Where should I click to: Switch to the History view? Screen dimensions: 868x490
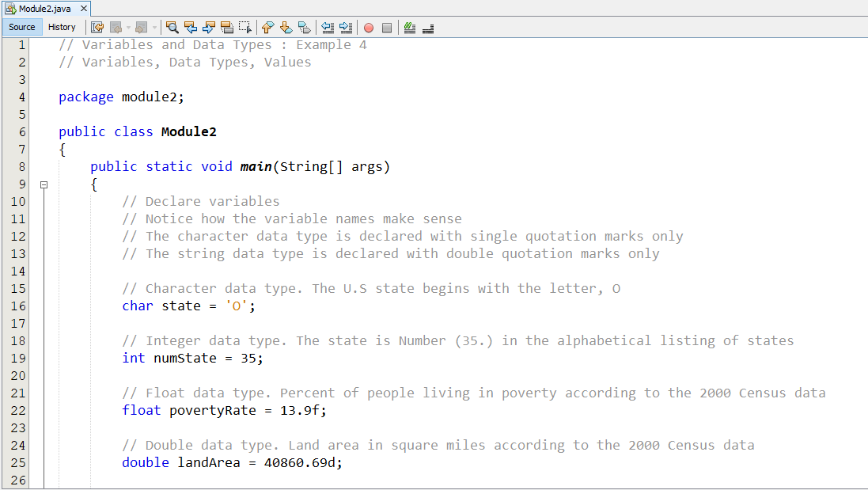point(62,27)
